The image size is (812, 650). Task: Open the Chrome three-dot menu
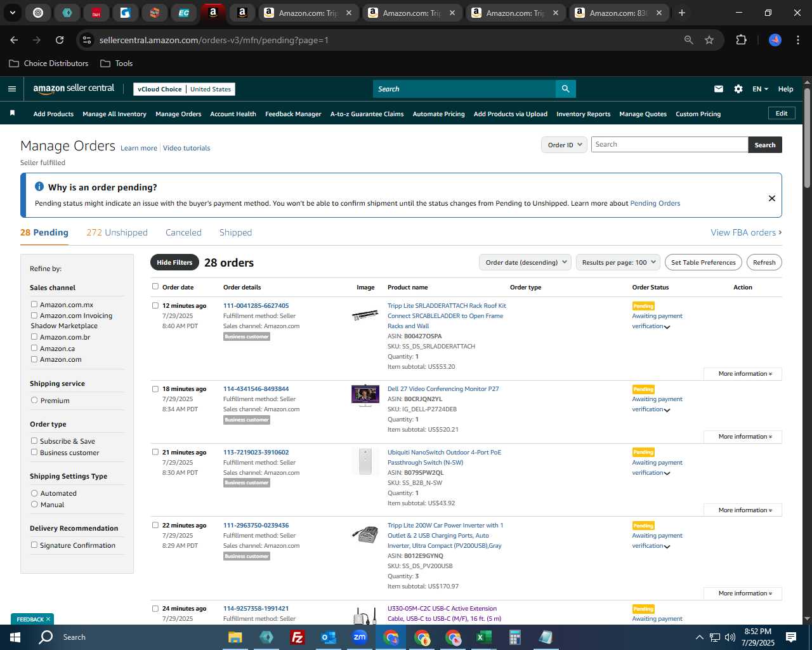[x=797, y=40]
